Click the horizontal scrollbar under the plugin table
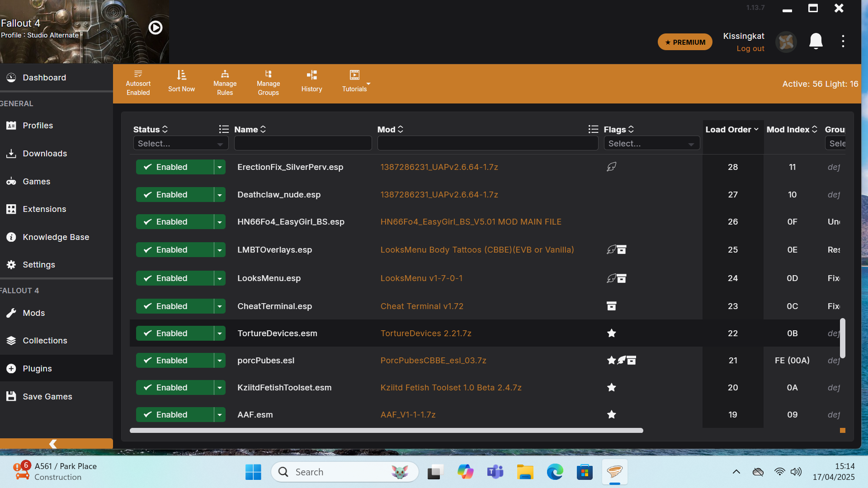This screenshot has width=868, height=488. point(386,431)
